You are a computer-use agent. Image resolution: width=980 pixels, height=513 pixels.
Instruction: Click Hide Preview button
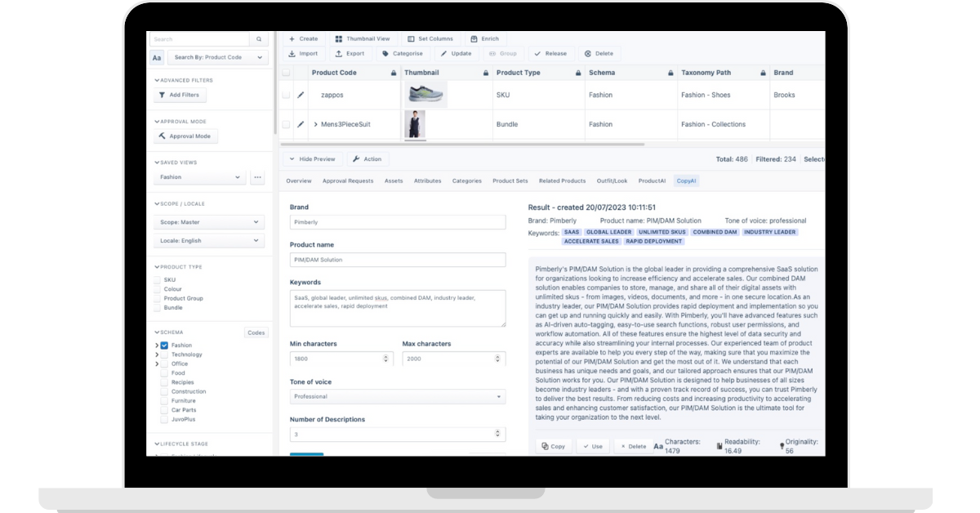tap(312, 159)
